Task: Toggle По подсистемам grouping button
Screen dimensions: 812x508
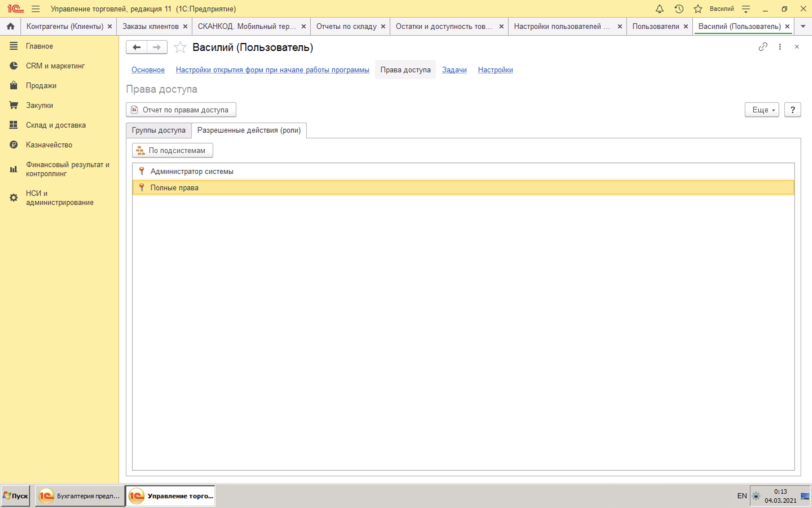Action: pyautogui.click(x=173, y=150)
